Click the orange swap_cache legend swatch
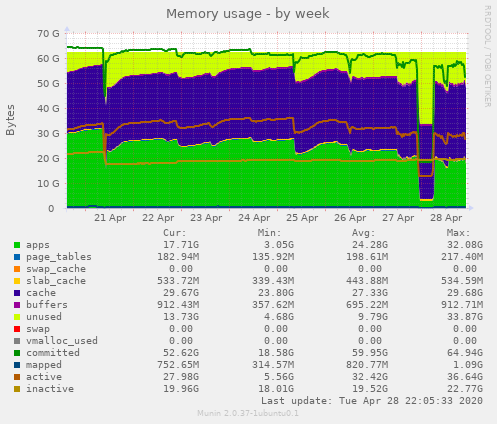497x424 pixels. pyautogui.click(x=17, y=269)
